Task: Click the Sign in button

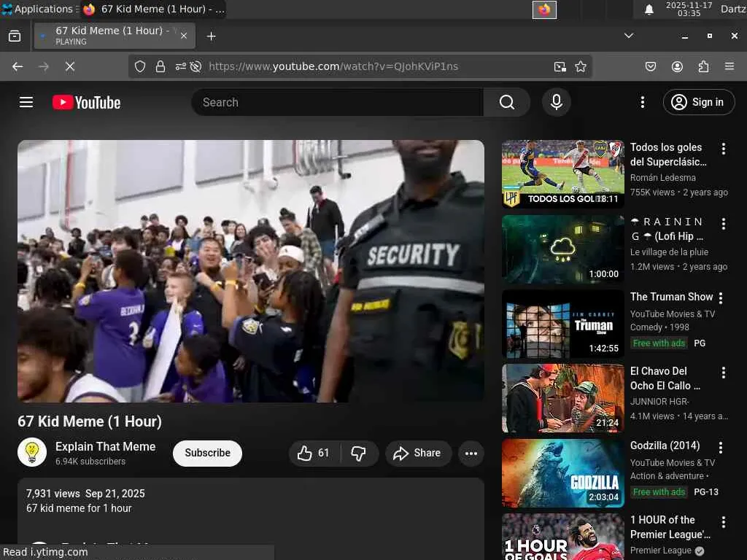Action: (698, 102)
